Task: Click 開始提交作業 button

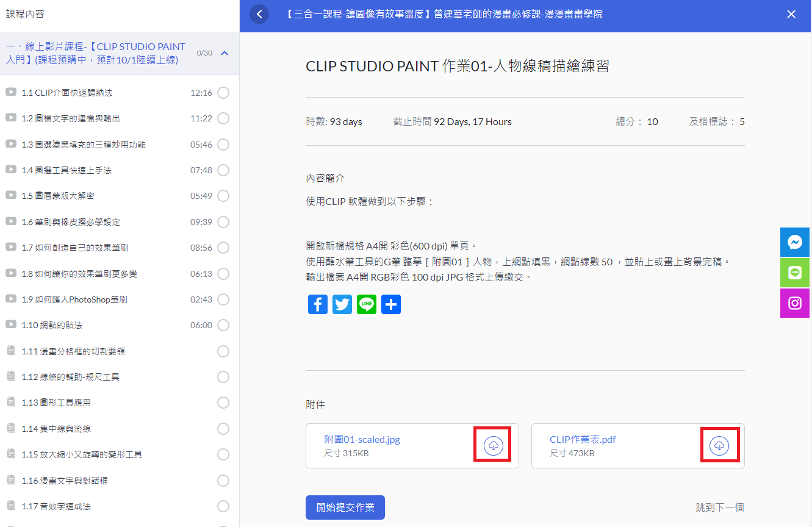Action: click(x=345, y=507)
